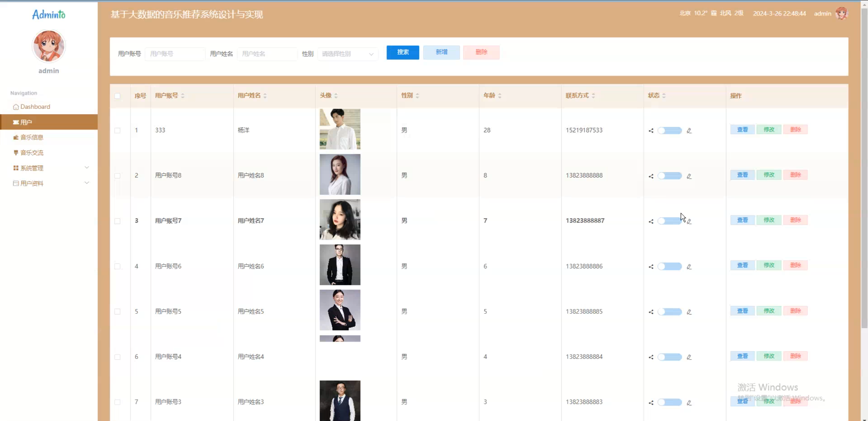
Task: Click 修改 button for user 杨洋
Action: (769, 130)
